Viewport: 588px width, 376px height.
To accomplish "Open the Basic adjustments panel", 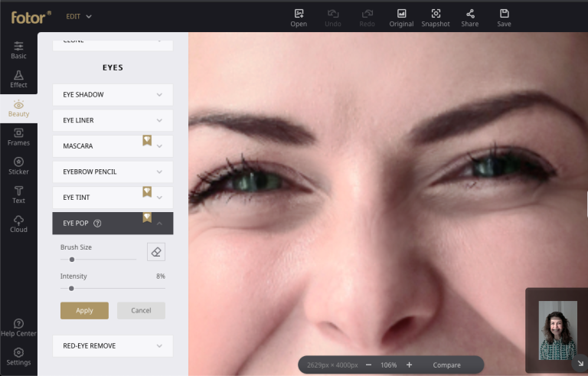I will pyautogui.click(x=18, y=51).
